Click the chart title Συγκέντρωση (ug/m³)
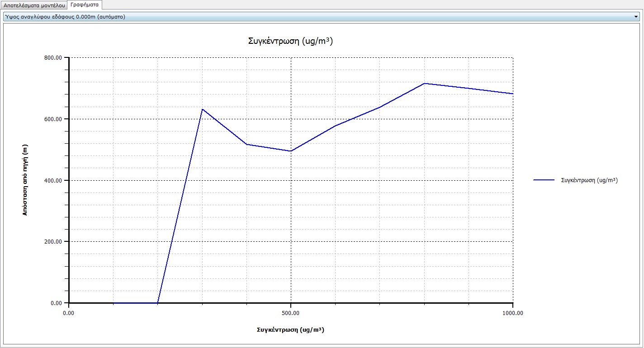 tap(290, 41)
